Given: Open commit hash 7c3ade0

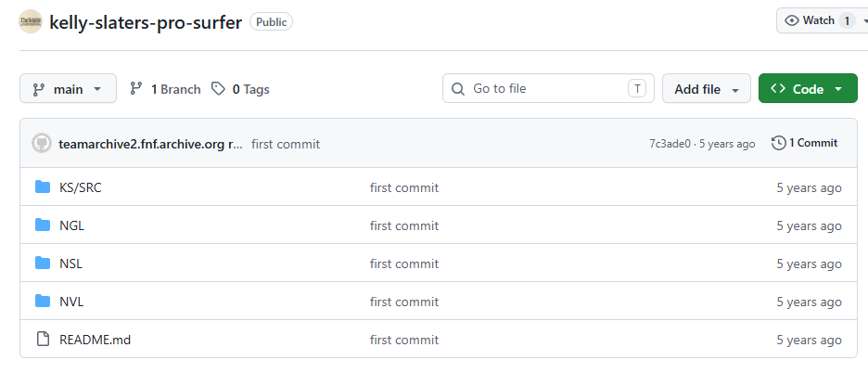Looking at the screenshot, I should click(670, 144).
